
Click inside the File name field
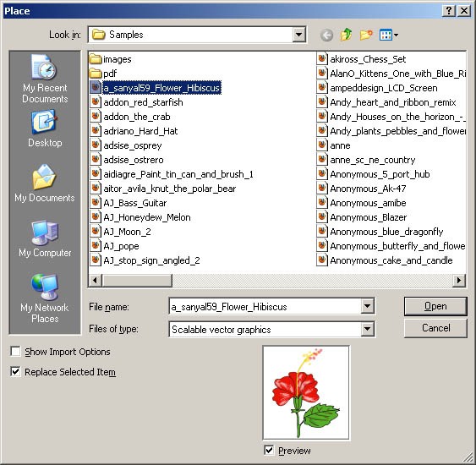coord(265,306)
